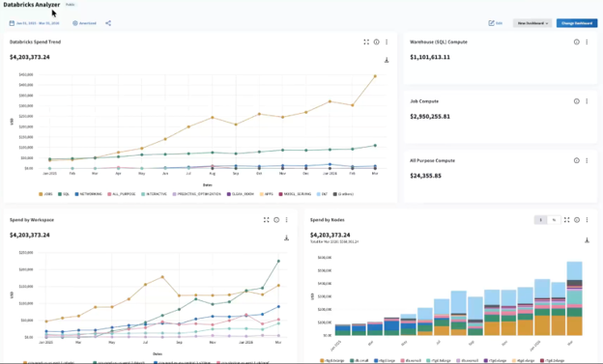Click the $24,355.85 All Purpose Compute value

(x=425, y=176)
